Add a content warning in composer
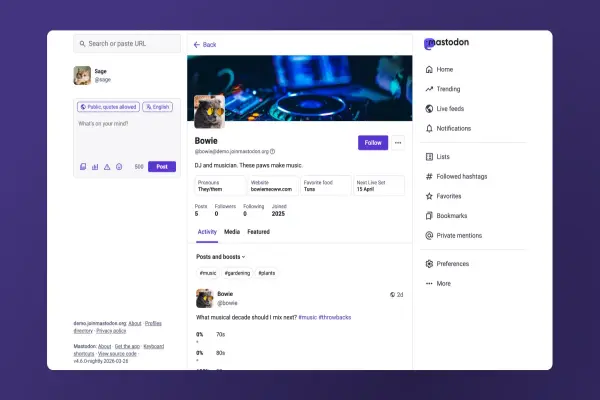Viewport: 600px width, 400px height. tap(107, 167)
